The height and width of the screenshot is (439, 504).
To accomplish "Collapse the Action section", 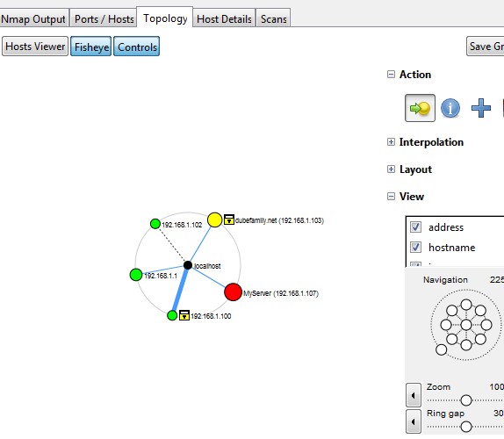I will [x=391, y=75].
